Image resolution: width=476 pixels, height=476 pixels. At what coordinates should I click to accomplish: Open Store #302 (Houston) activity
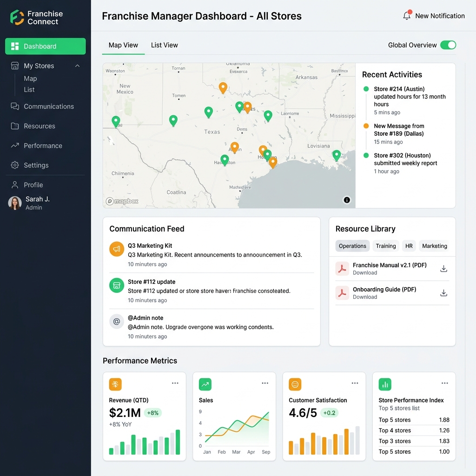tap(405, 163)
